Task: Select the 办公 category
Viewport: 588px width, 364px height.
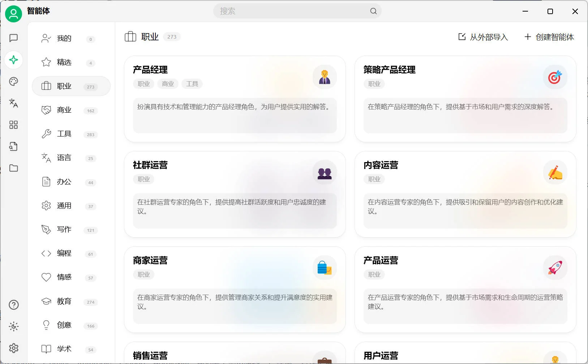Action: [x=71, y=182]
